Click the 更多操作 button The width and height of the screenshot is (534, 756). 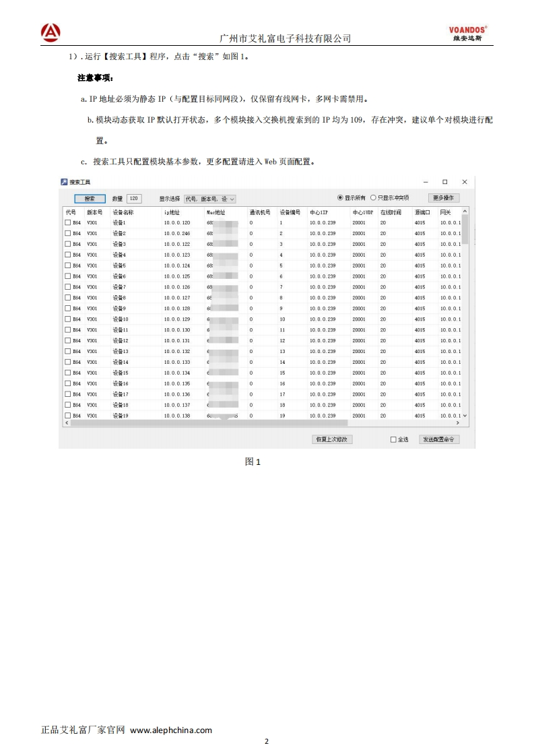click(x=444, y=198)
